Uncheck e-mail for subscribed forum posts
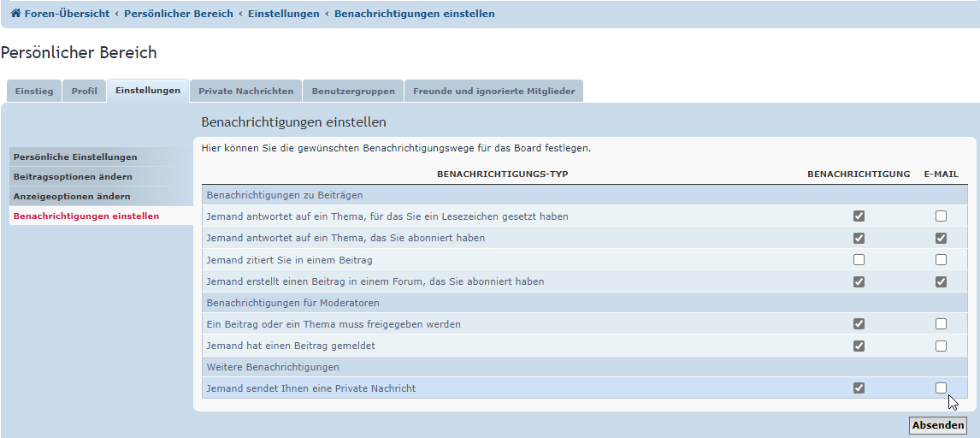Screen dimensions: 980x438 point(941,281)
